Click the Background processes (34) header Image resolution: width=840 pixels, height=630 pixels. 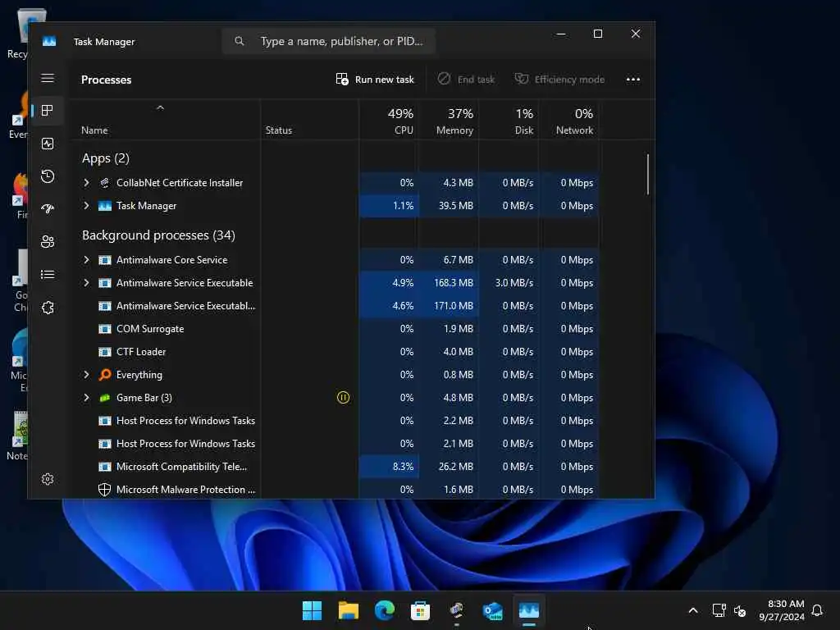158,235
